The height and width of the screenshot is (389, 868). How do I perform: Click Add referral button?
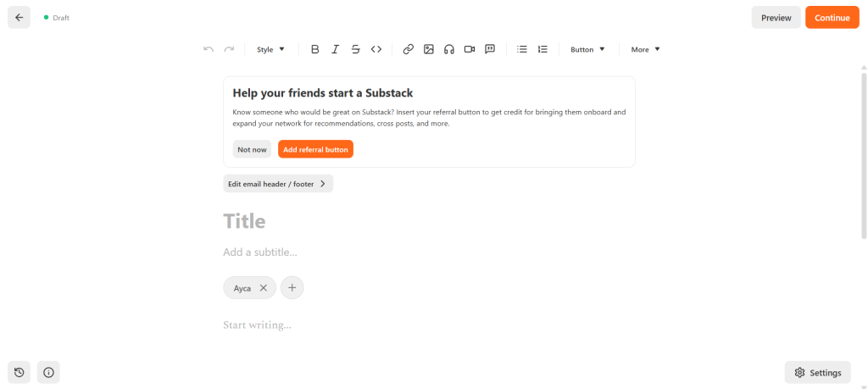tap(315, 149)
